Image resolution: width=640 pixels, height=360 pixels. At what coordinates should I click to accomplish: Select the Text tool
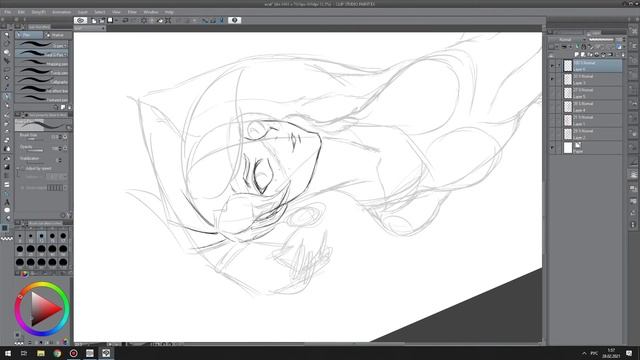[7, 202]
